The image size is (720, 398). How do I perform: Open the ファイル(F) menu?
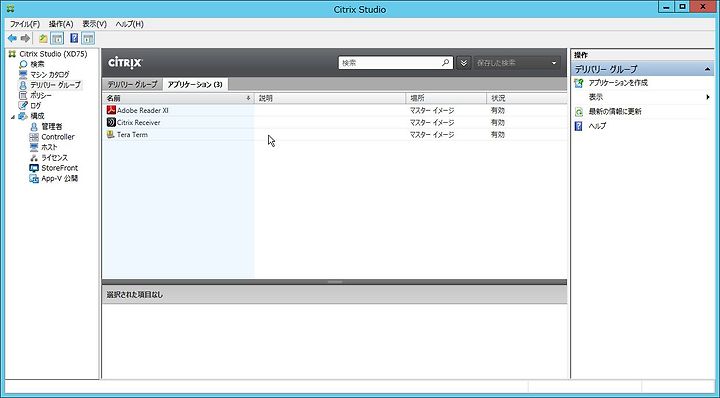[x=25, y=24]
